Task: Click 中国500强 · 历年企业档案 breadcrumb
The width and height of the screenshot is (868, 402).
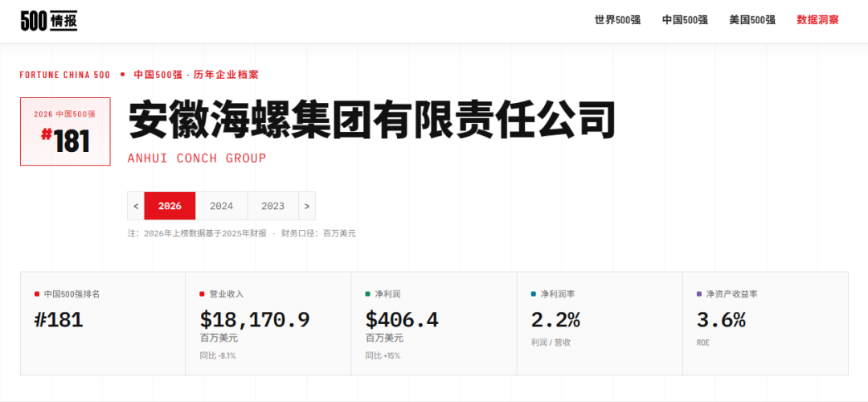Action: point(196,75)
